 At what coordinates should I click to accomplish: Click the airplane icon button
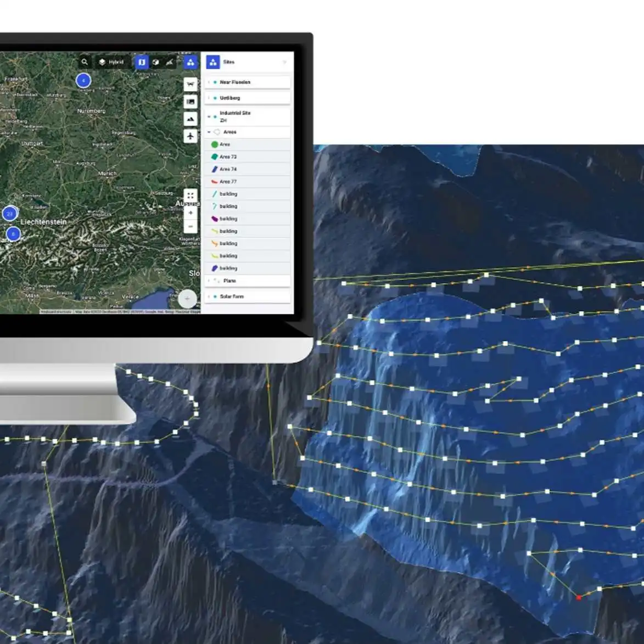[x=191, y=136]
